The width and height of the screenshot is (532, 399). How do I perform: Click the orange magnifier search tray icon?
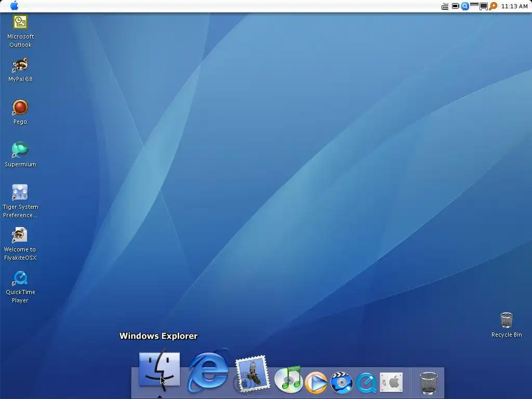tap(493, 6)
